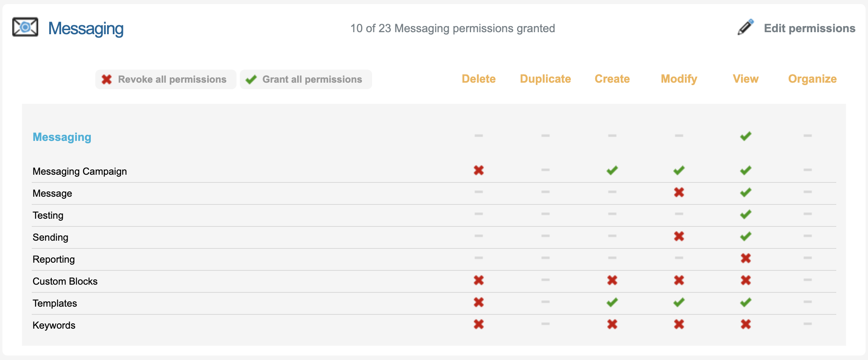Click the Messaging row View green checkmark
Viewport: 868px width, 360px height.
[745, 136]
